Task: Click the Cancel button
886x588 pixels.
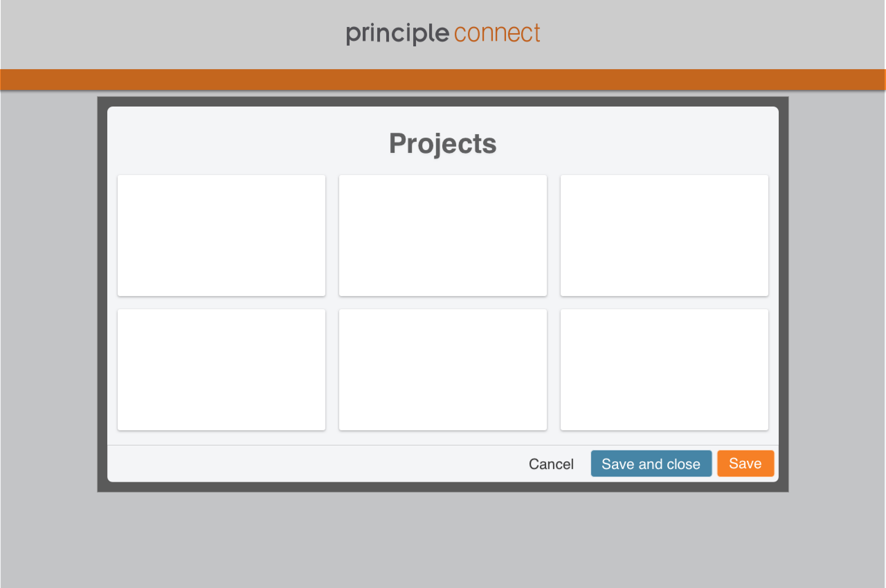Action: coord(551,464)
